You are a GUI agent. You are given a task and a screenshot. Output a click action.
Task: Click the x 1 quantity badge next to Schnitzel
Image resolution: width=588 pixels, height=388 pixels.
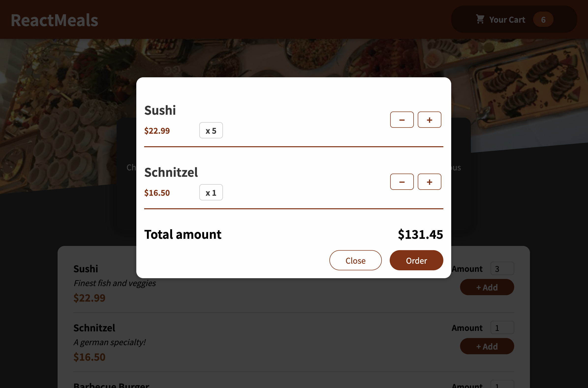click(x=211, y=192)
